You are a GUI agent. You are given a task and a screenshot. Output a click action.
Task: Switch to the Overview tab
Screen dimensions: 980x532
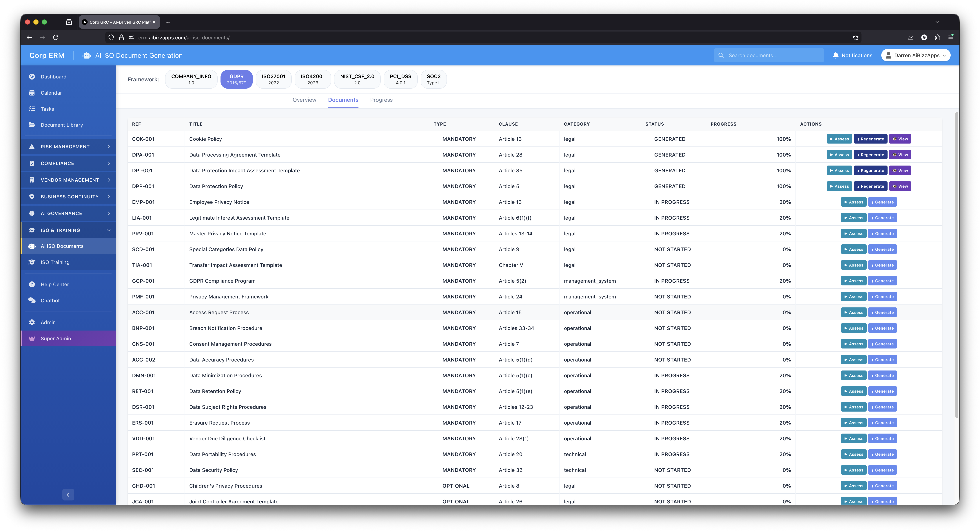click(x=304, y=100)
